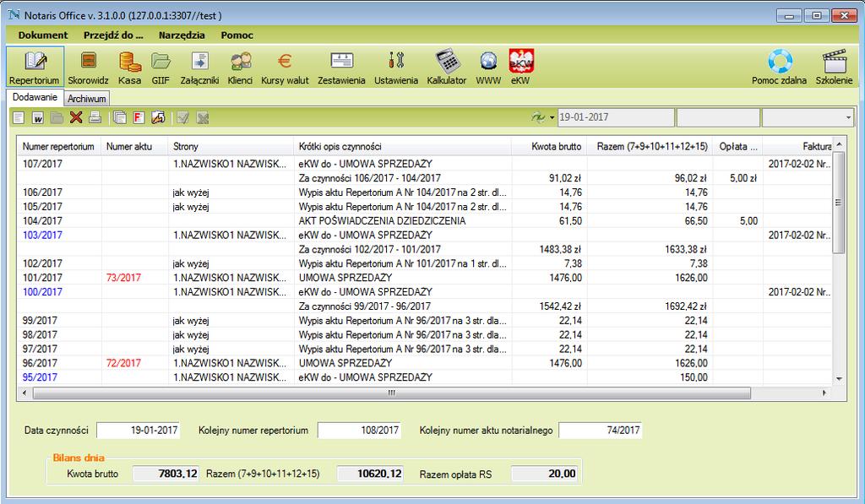This screenshot has width=865, height=504.
Task: Click the Data czynności date field
Action: (x=139, y=430)
